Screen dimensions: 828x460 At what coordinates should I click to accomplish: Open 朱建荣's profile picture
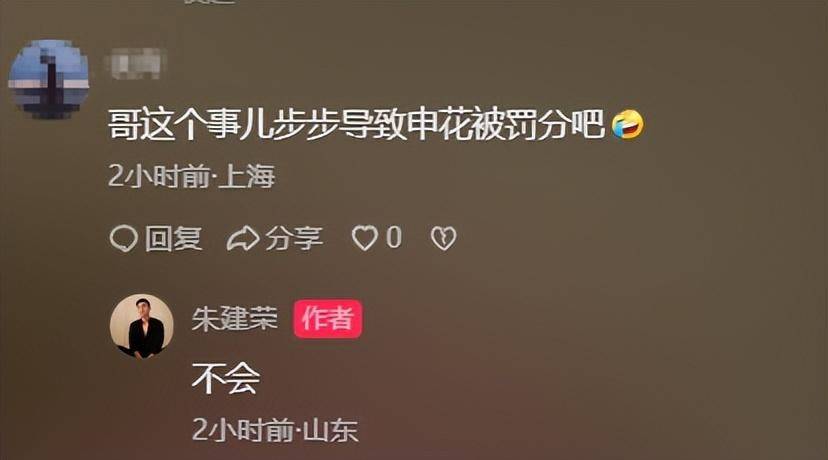point(142,326)
